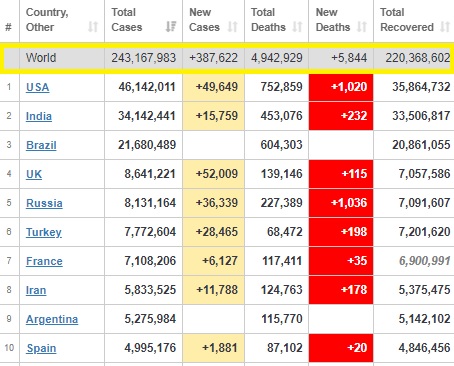Click the # rank column header
Screen dimensions: 454x366
click(x=9, y=27)
